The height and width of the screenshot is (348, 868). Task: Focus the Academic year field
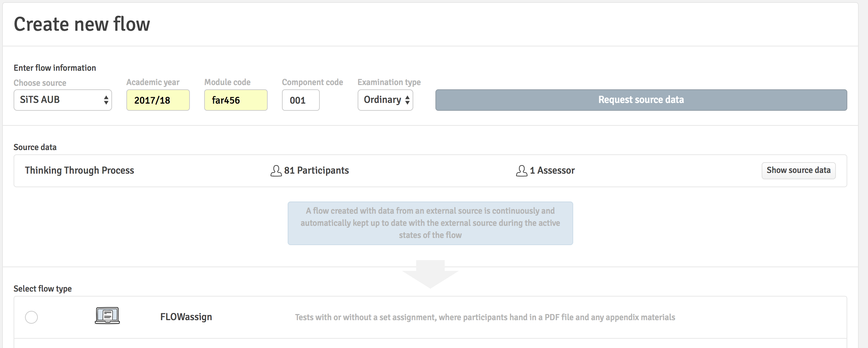click(x=158, y=100)
